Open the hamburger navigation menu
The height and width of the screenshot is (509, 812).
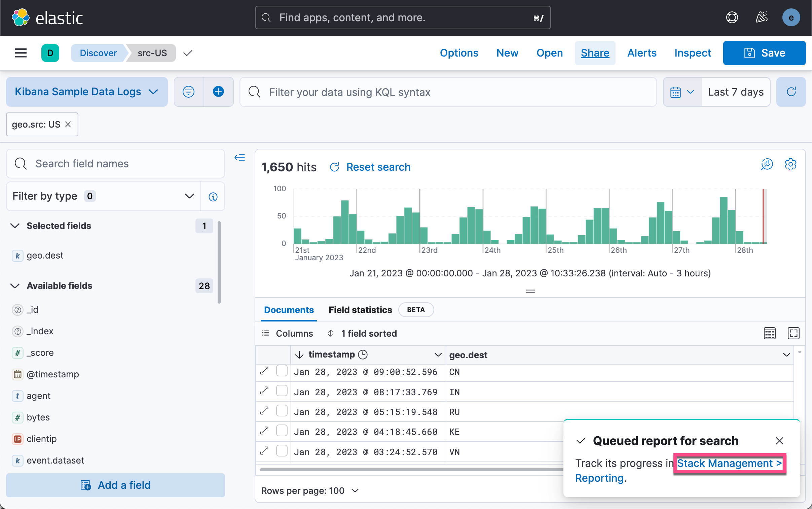[x=21, y=53]
